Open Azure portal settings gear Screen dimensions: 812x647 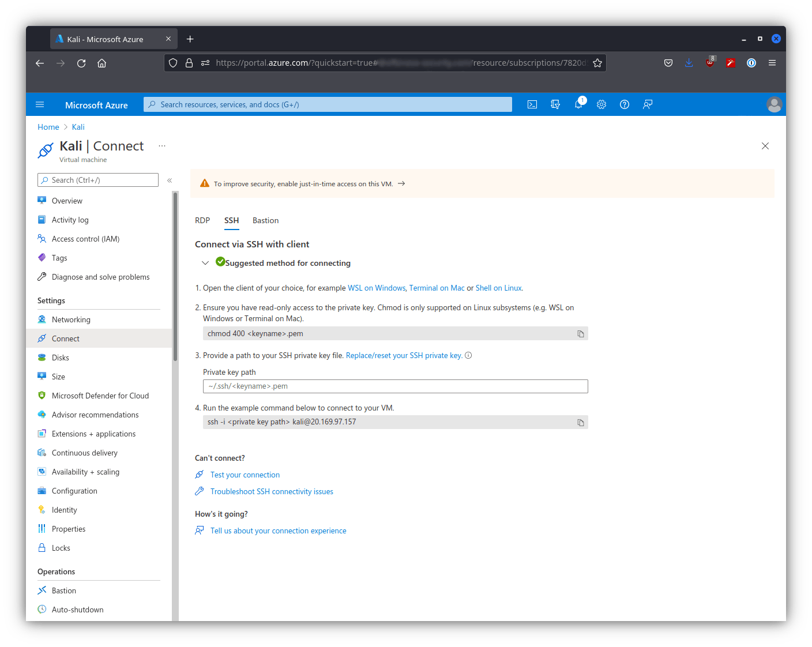(602, 104)
